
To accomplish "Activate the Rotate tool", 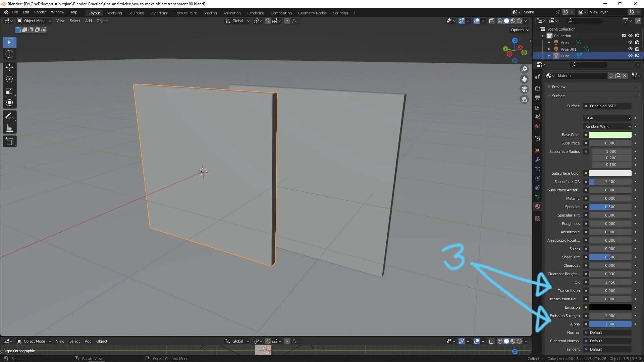I will point(9,79).
